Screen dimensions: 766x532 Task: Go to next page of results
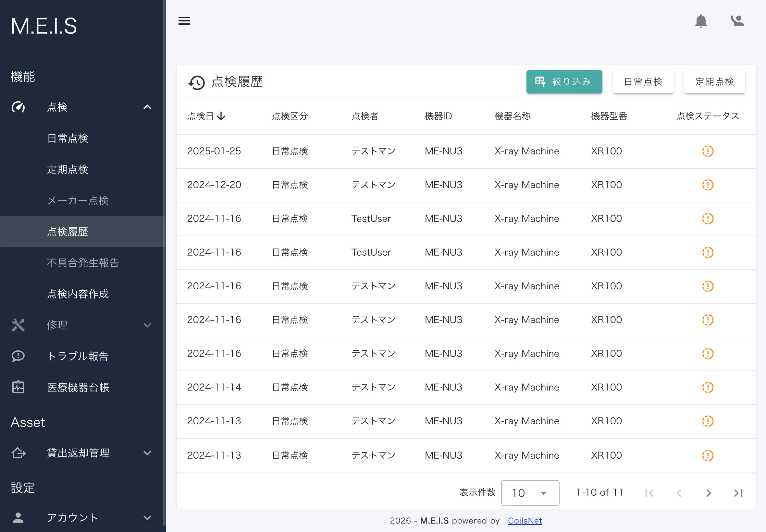click(x=709, y=493)
